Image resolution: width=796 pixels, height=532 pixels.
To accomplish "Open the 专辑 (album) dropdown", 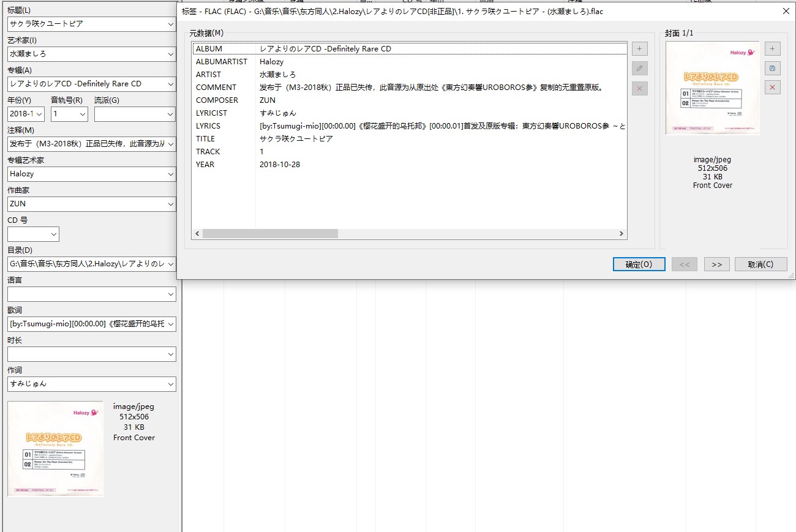I will pyautogui.click(x=170, y=84).
